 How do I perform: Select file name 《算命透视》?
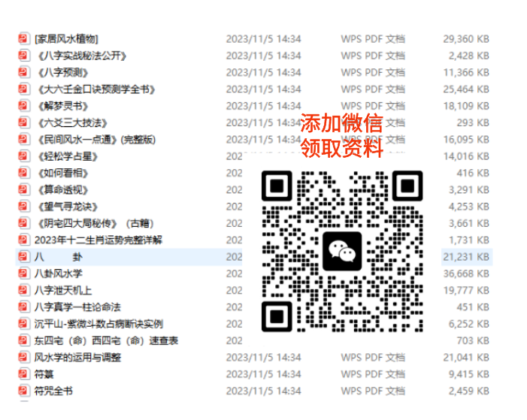pos(63,190)
